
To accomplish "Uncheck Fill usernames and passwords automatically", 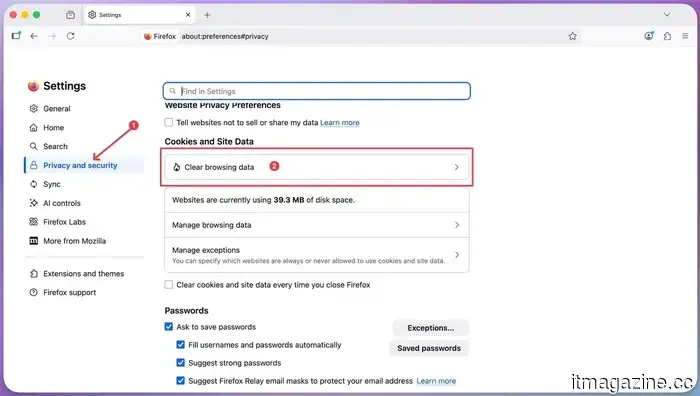I will coord(180,345).
